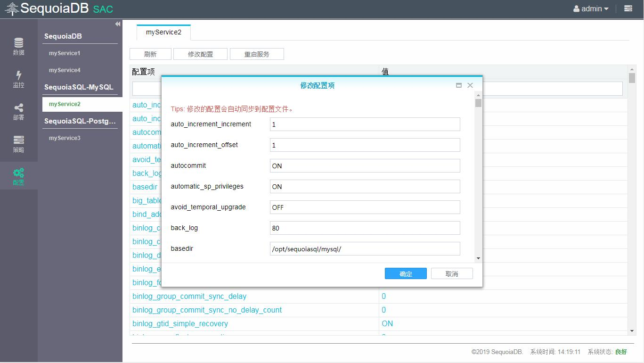The width and height of the screenshot is (644, 363).
Task: Open binlog_group_commit_sync_delay config link
Action: pyautogui.click(x=189, y=297)
